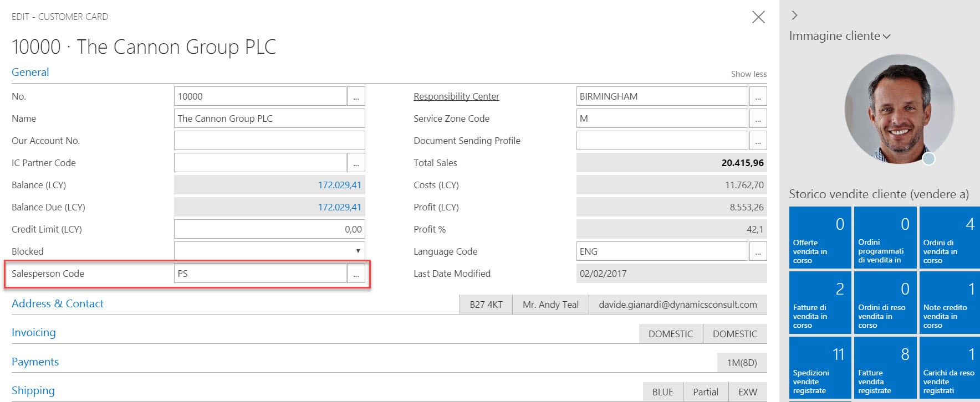Open Spedizioni vendite registrate tile
This screenshot has width=980, height=402.
(820, 368)
